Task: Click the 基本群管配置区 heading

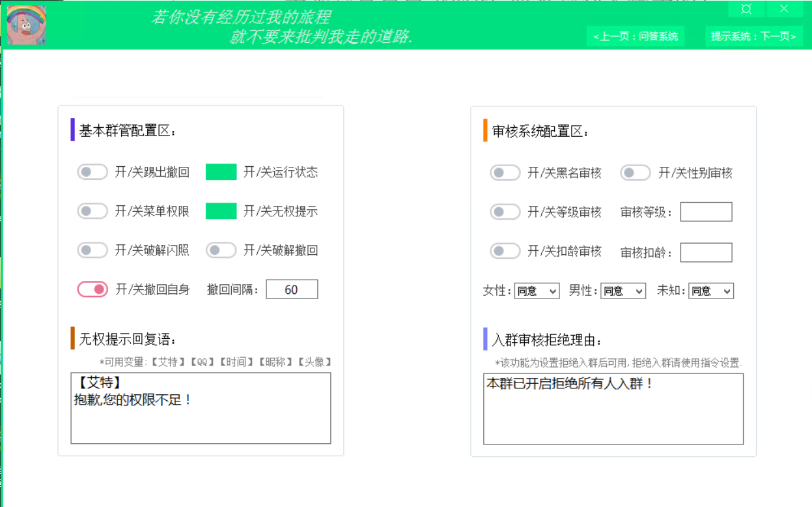Action: [x=128, y=130]
